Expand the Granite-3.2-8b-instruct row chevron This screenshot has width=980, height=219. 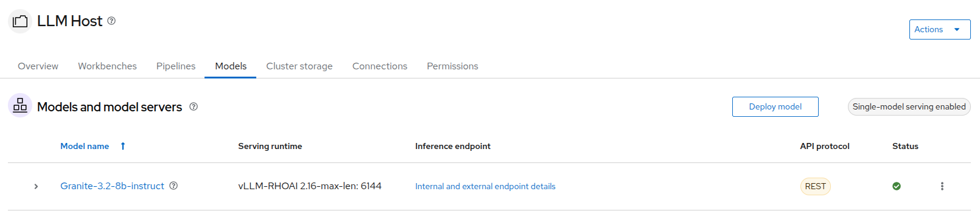coord(36,186)
